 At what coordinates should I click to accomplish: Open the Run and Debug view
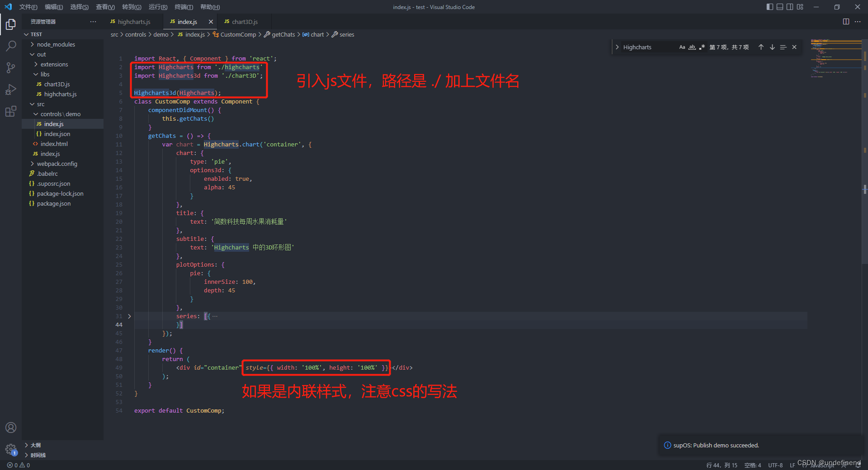[x=11, y=89]
